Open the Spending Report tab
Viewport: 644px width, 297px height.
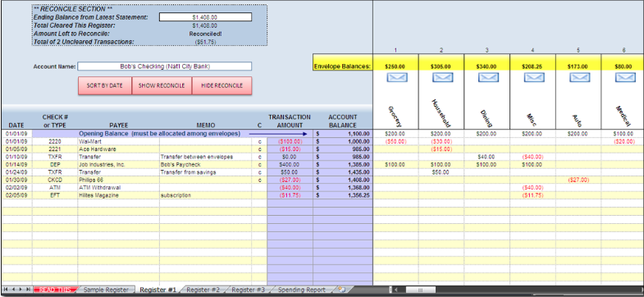pos(302,290)
